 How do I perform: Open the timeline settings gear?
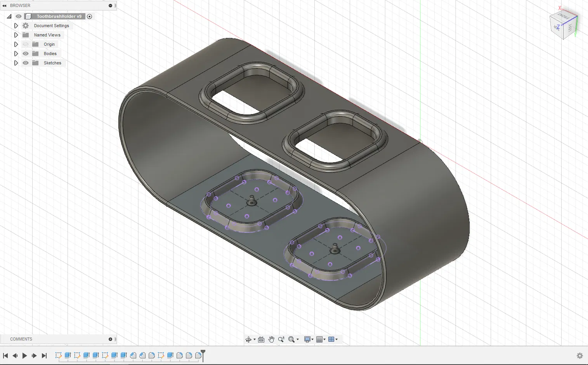[580, 356]
